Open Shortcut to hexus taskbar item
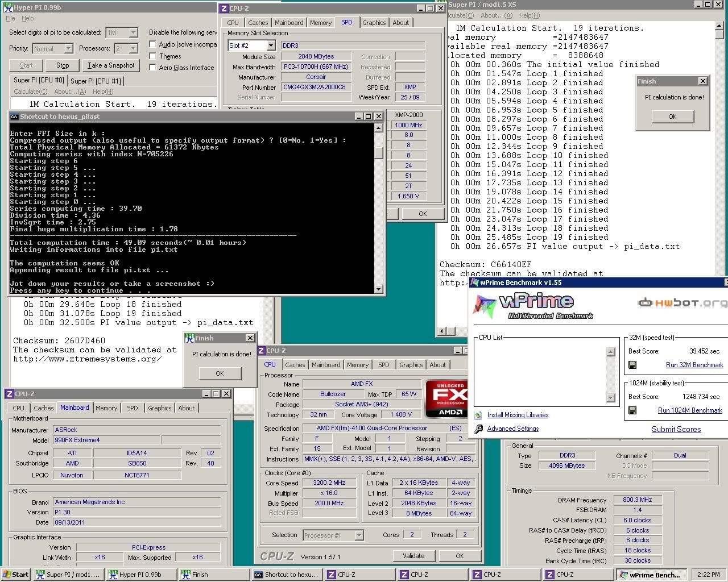 click(x=286, y=575)
